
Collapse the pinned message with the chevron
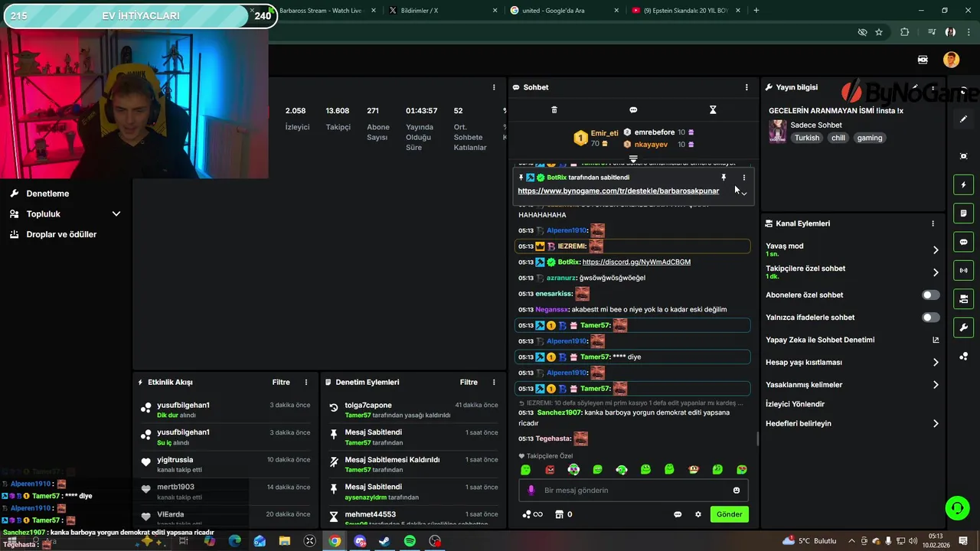[x=743, y=194]
